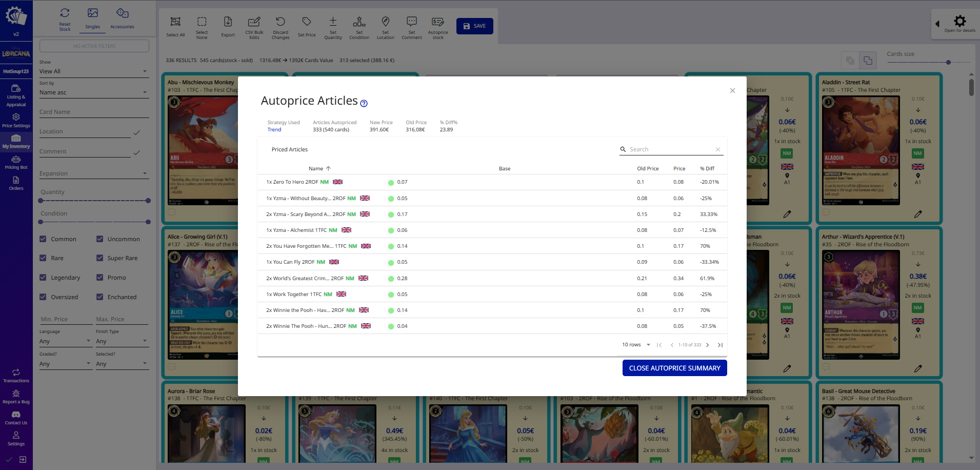Image resolution: width=980 pixels, height=470 pixels.
Task: Toggle the Rare rarity checkbox
Action: pos(43,258)
